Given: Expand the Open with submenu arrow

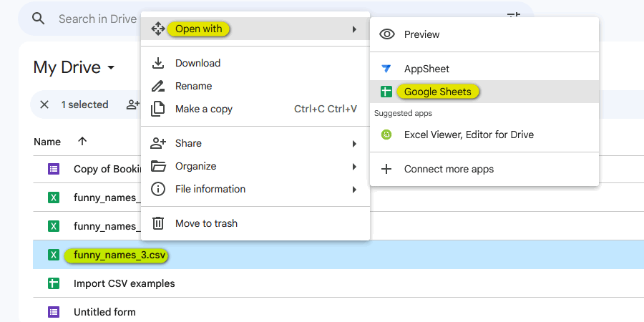Looking at the screenshot, I should 354,29.
